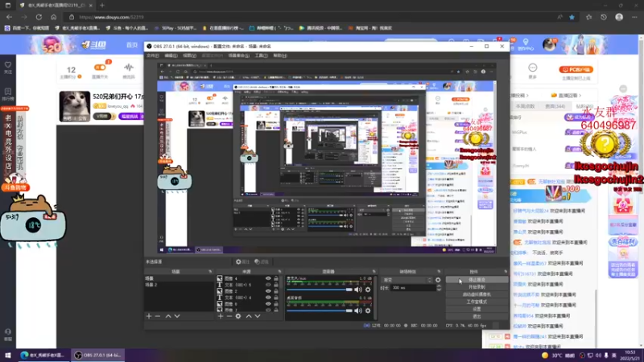Viewport: 644px width, 362px height.
Task: Move source up in sources list
Action: (249, 316)
